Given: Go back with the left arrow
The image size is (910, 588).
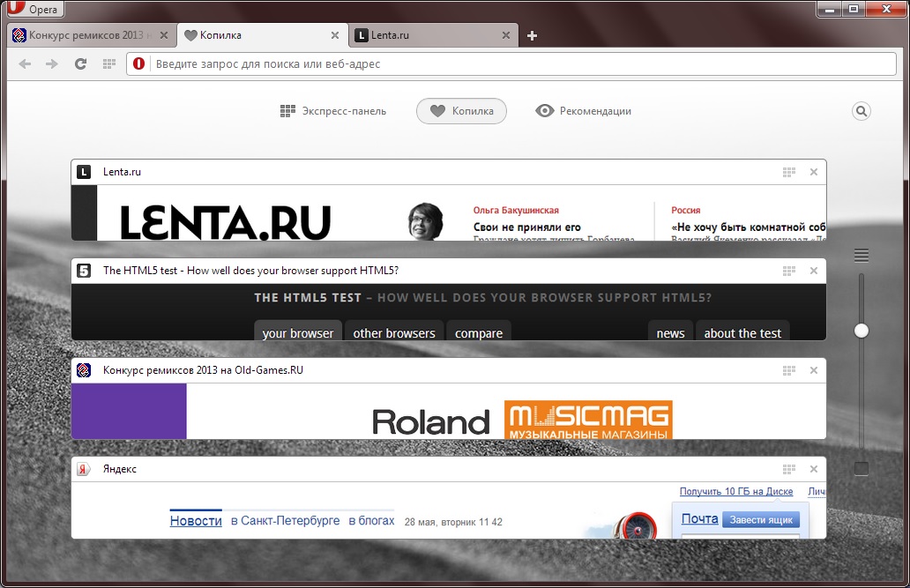Looking at the screenshot, I should click(x=25, y=63).
